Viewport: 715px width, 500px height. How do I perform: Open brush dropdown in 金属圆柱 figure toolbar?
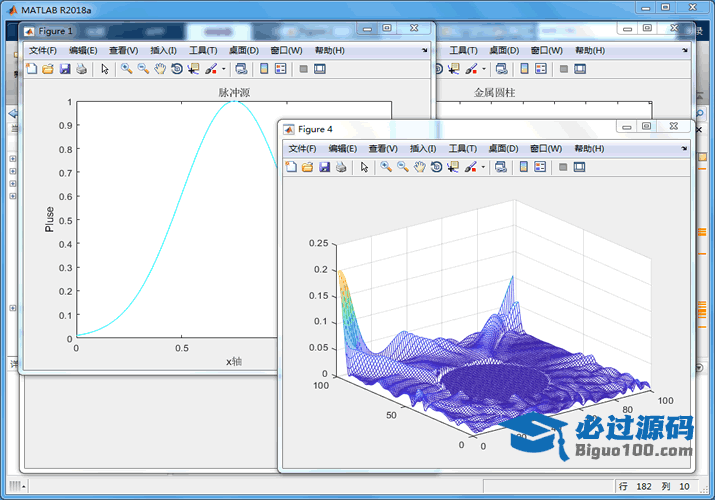(484, 69)
